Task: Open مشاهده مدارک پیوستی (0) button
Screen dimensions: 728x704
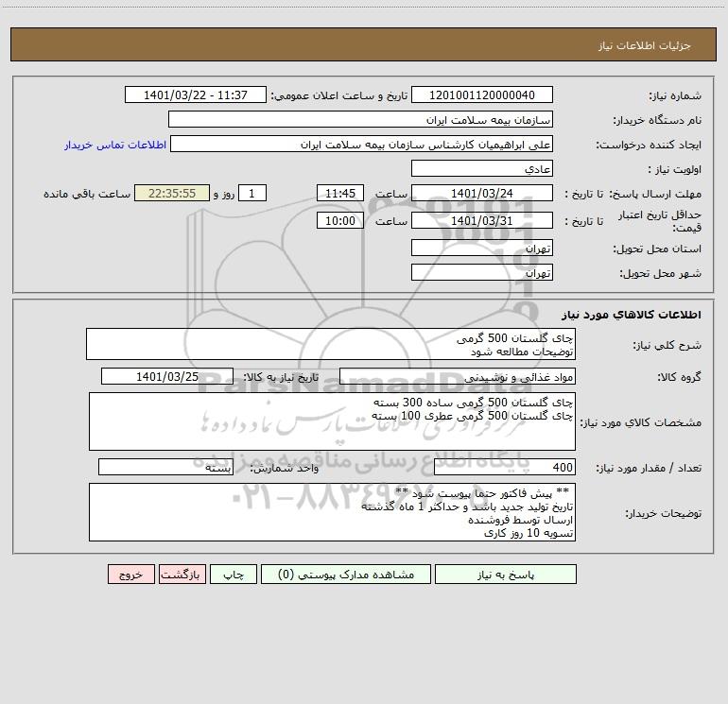Action: [346, 574]
